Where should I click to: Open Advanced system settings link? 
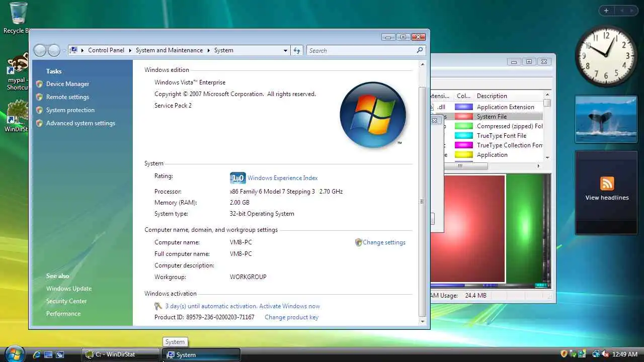click(x=80, y=123)
